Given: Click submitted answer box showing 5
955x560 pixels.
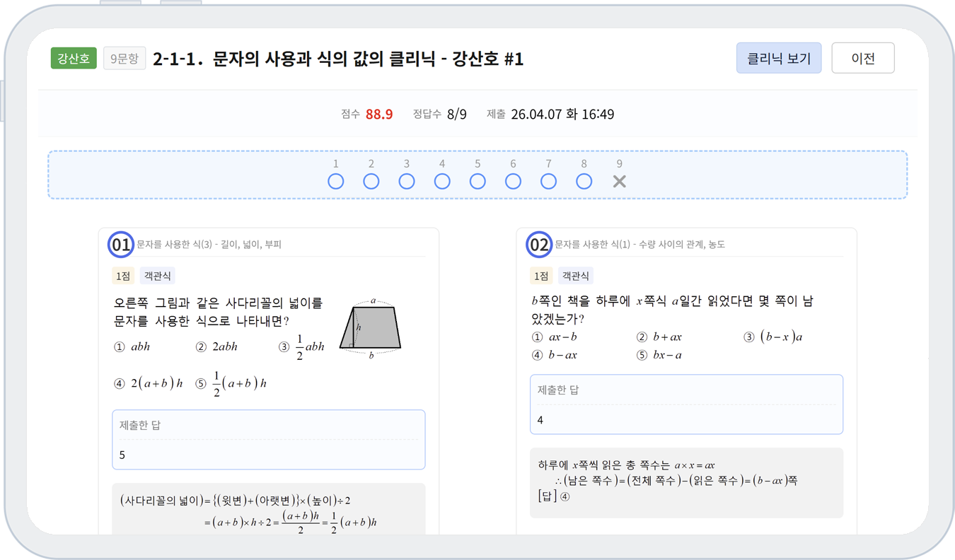Looking at the screenshot, I should click(x=269, y=440).
